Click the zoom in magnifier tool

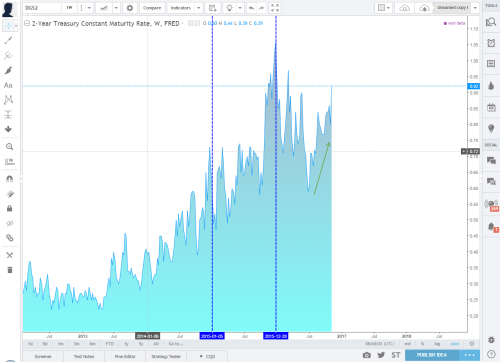click(x=9, y=147)
